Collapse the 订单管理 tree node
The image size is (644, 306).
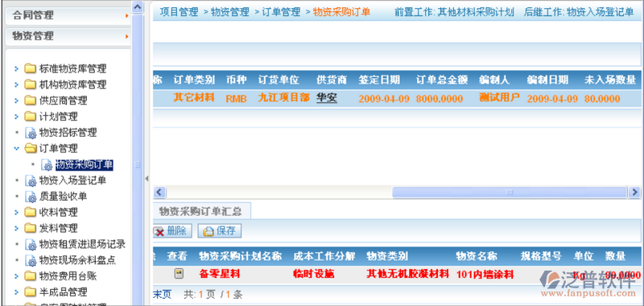[x=16, y=148]
